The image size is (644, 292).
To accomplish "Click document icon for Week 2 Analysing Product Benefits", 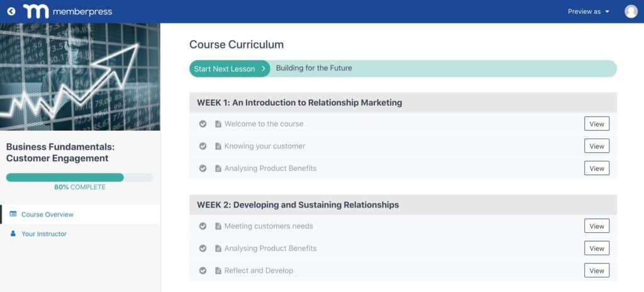I will (218, 248).
